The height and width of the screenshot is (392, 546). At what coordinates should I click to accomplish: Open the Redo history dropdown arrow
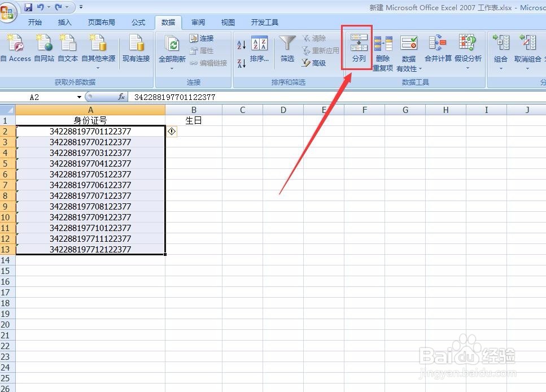pyautogui.click(x=67, y=7)
